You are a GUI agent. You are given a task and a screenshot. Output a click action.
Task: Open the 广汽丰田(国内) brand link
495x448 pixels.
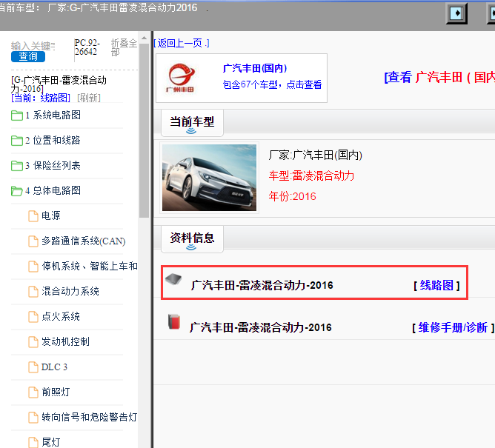click(x=255, y=68)
